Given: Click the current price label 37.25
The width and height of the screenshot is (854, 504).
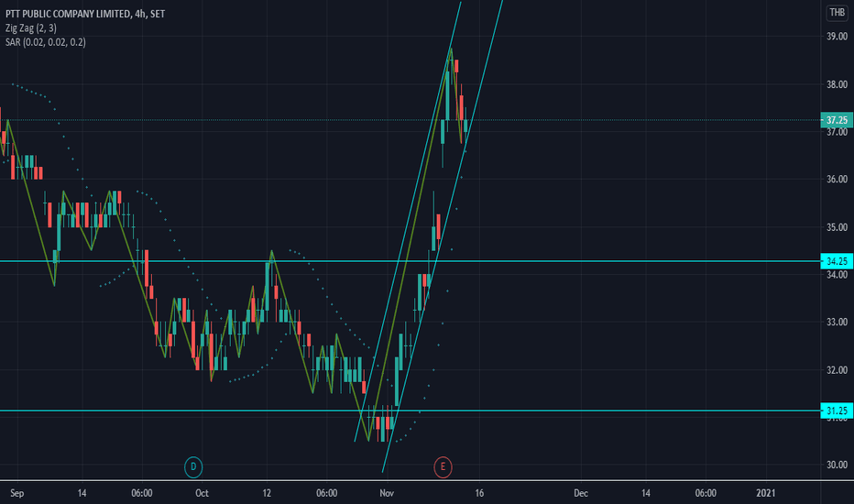Looking at the screenshot, I should (837, 120).
